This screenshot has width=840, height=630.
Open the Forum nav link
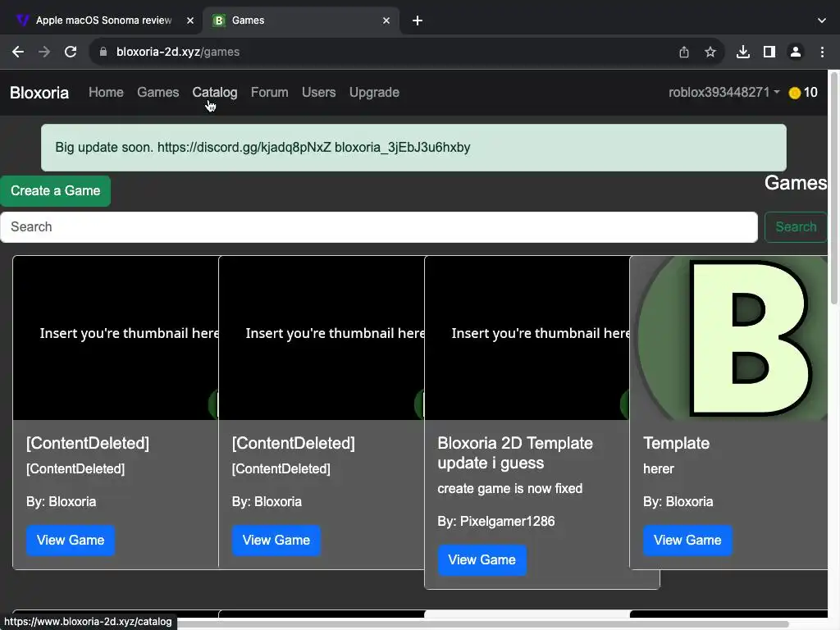(x=269, y=92)
